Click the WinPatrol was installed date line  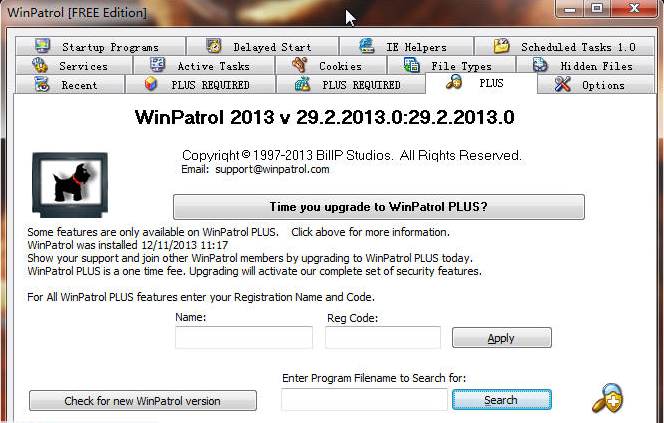click(127, 245)
